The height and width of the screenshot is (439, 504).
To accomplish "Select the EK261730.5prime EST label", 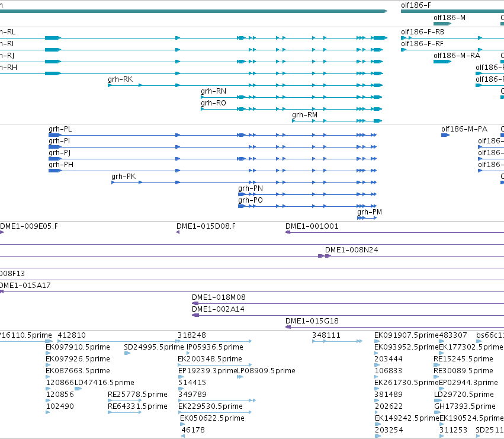I will pos(406,383).
